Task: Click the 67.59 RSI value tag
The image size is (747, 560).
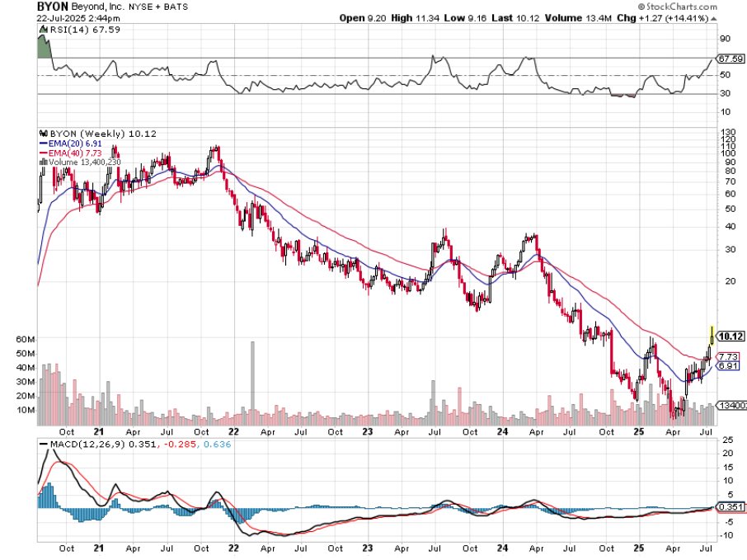Action: pos(731,59)
